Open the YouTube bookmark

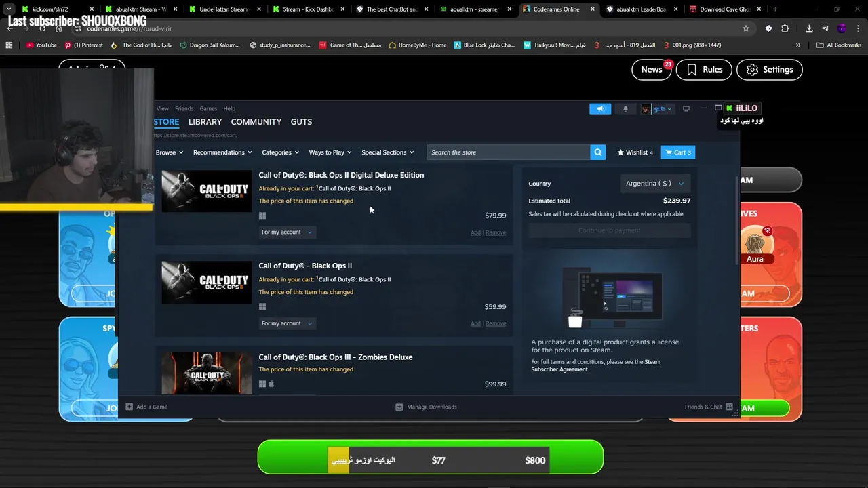[41, 45]
